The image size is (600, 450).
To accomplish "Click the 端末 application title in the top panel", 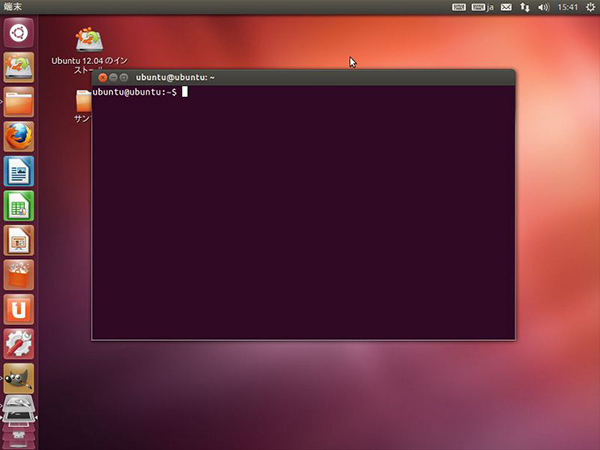I will pyautogui.click(x=13, y=7).
